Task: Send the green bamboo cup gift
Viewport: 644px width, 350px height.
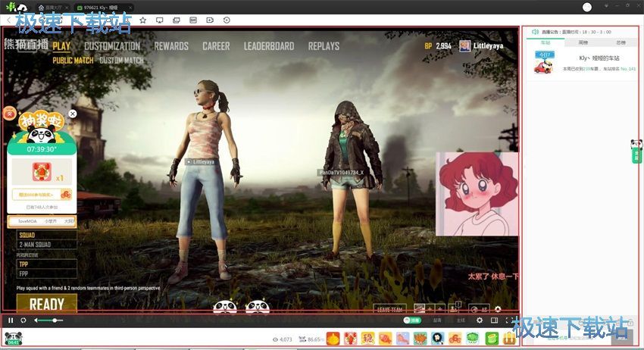Action: 492,339
